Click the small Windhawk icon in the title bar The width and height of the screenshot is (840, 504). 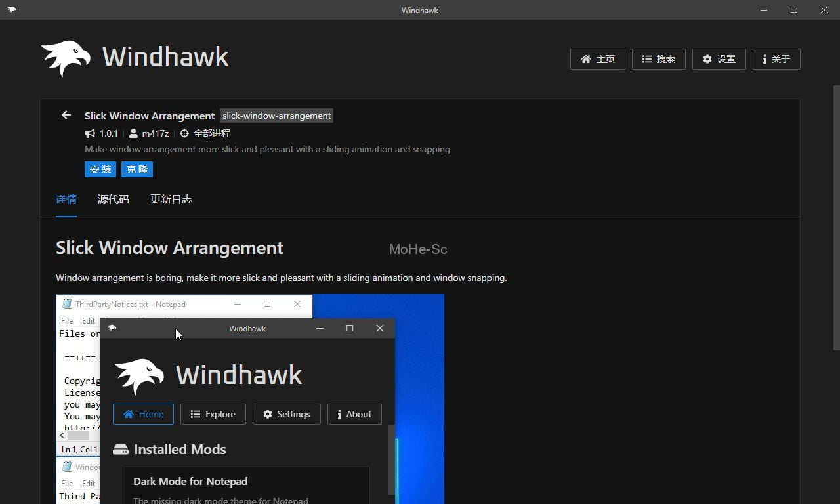[12, 10]
